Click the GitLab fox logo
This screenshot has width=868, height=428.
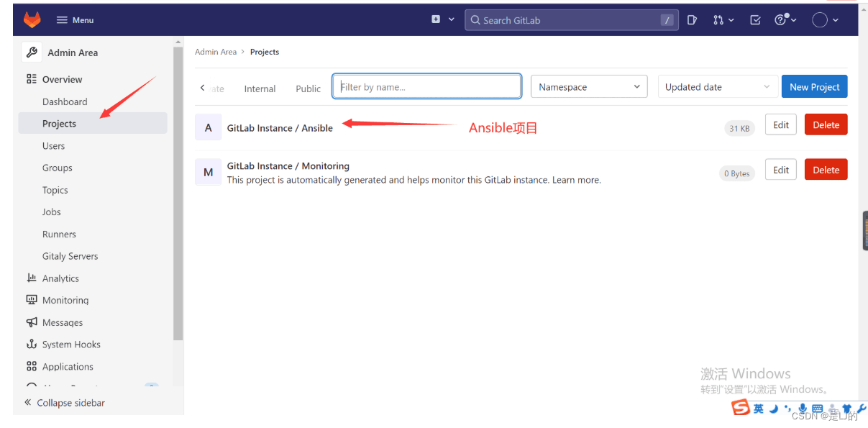32,20
